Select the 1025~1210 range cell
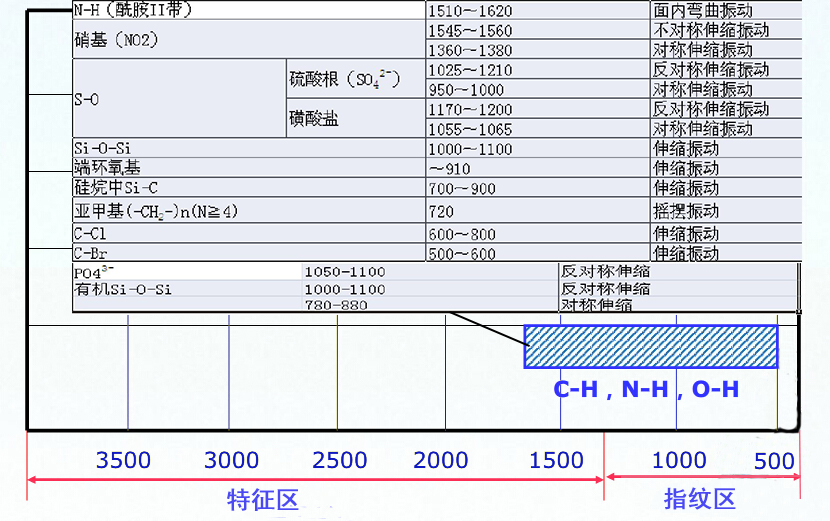 [x=538, y=69]
